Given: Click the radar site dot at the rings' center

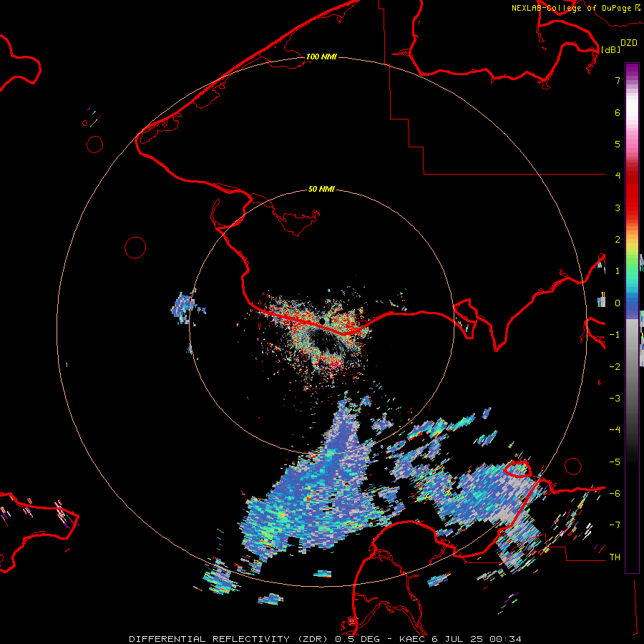Looking at the screenshot, I should click(323, 320).
